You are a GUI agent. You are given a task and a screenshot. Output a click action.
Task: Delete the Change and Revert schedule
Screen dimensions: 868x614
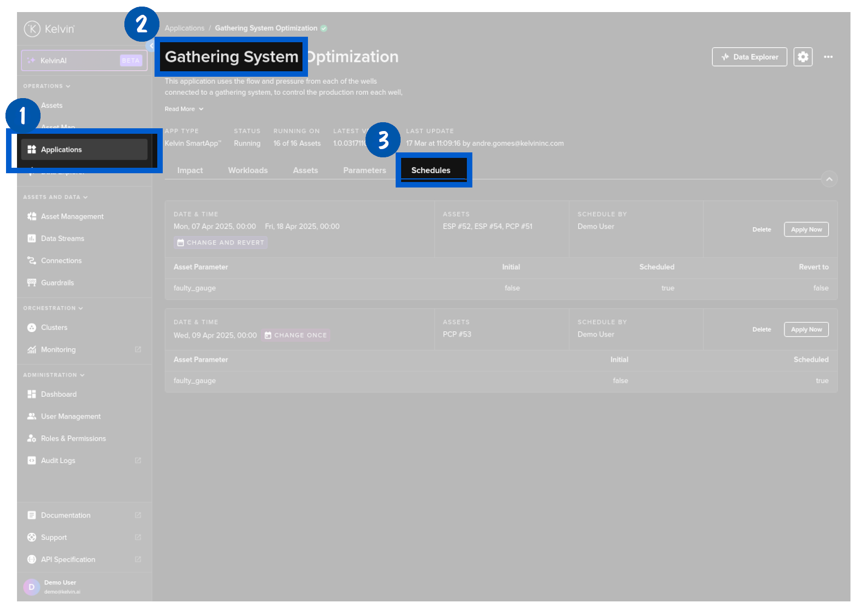(x=761, y=230)
